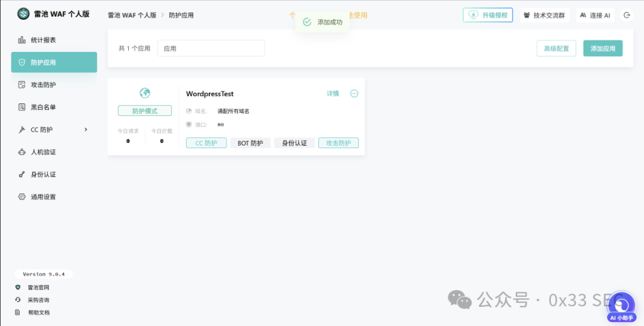Open 高级配置 button
Screen dimensions: 644x326
tap(556, 48)
